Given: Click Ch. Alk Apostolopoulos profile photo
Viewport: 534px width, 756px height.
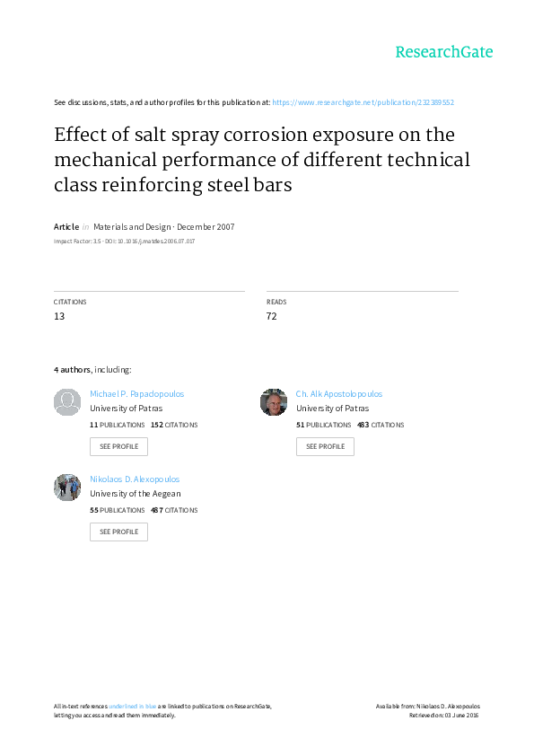Looking at the screenshot, I should pos(273,402).
